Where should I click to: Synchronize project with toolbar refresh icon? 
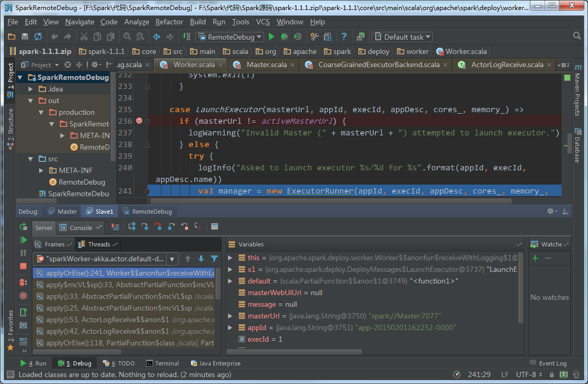[x=38, y=36]
